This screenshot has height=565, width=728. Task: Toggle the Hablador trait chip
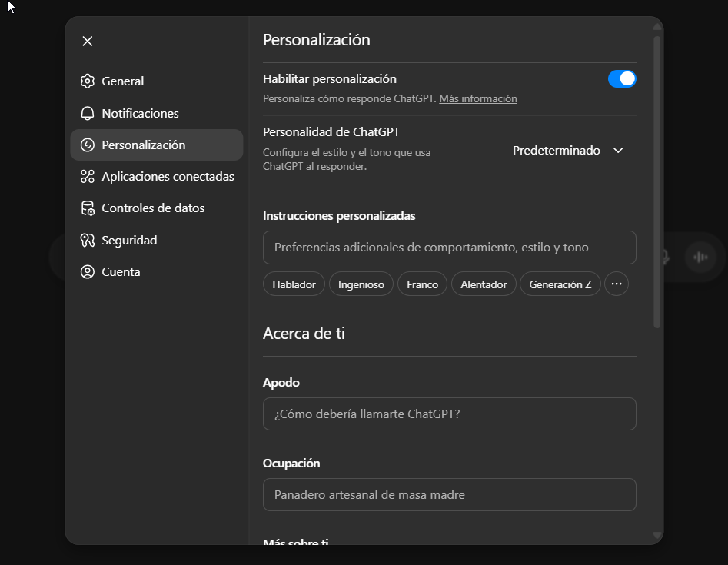click(294, 284)
